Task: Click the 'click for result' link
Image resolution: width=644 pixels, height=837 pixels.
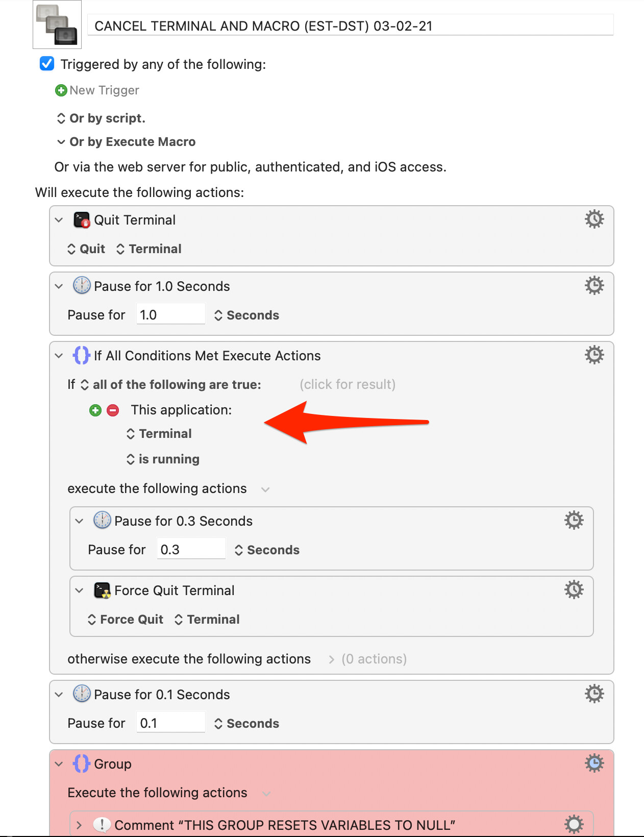Action: coord(348,385)
